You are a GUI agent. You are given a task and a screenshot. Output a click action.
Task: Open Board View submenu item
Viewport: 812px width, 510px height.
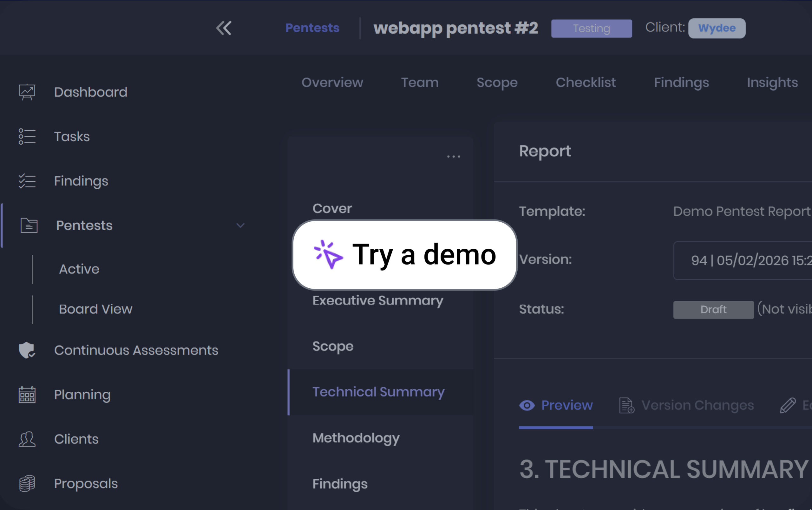point(96,309)
